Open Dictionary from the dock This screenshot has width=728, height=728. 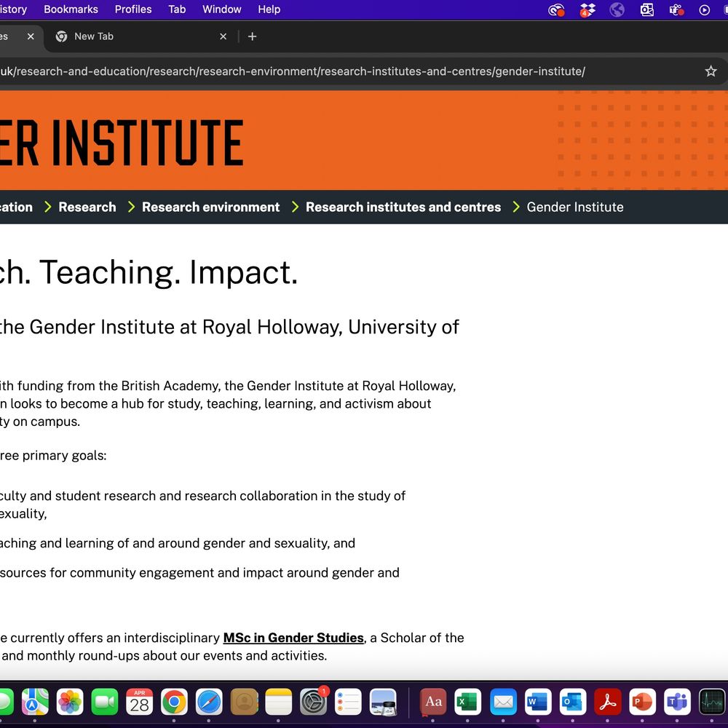click(x=433, y=702)
